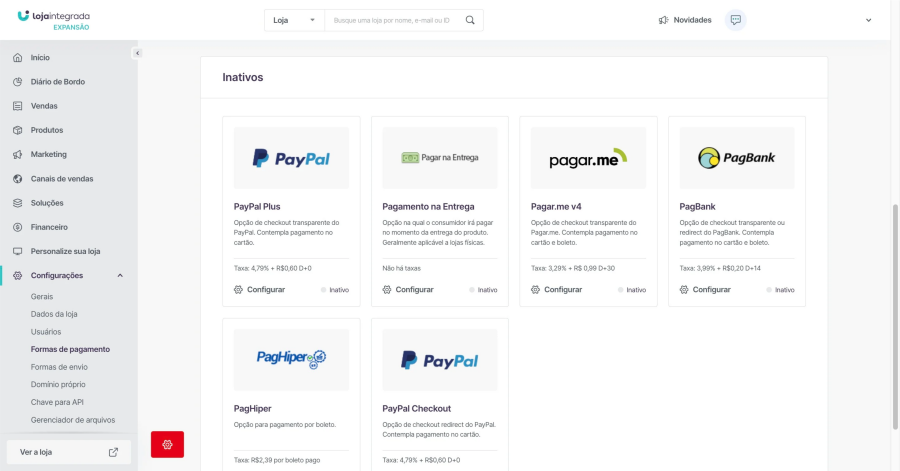The height and width of the screenshot is (471, 900).
Task: Click the red gear floating button
Action: point(167,444)
